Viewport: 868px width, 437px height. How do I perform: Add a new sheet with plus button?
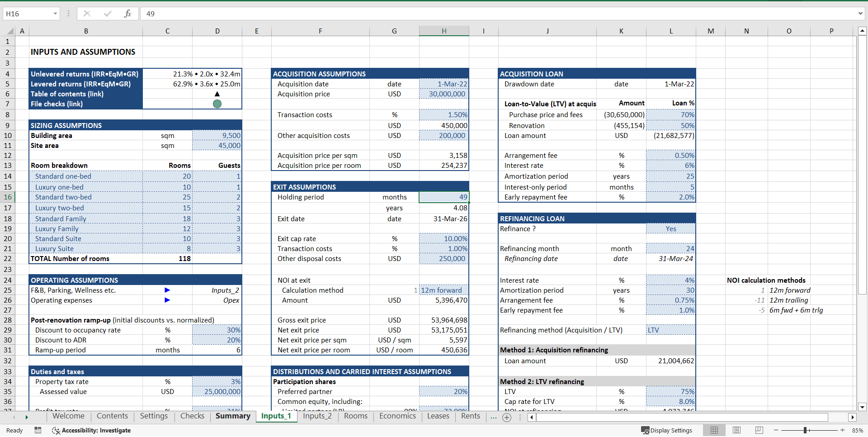[507, 418]
